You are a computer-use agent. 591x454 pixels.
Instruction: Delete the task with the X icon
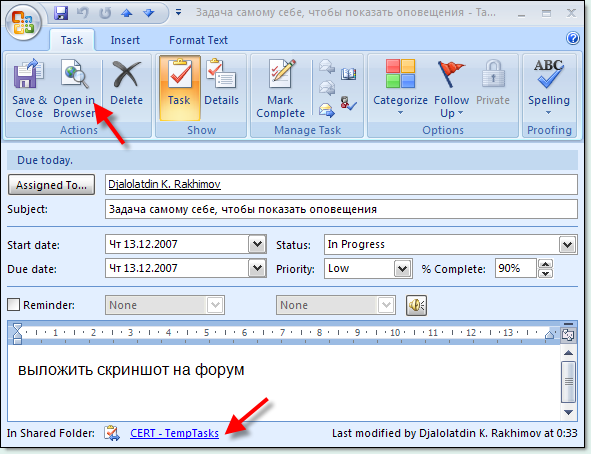point(126,73)
